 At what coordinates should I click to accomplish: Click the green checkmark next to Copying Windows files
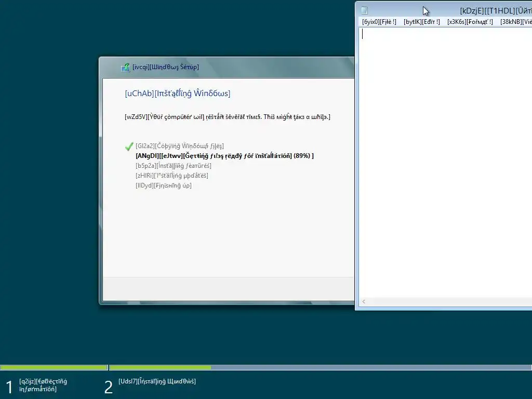pos(129,147)
